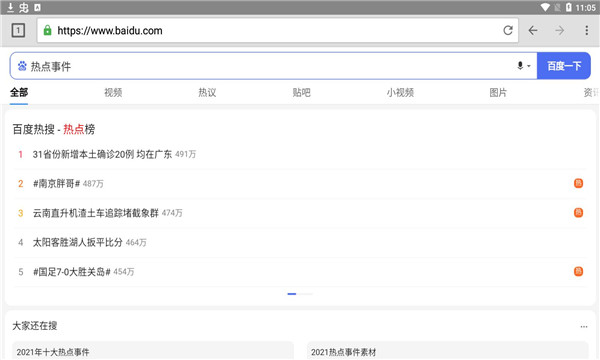Image resolution: width=600 pixels, height=360 pixels.
Task: Focus the 热点事件 search input field
Action: pyautogui.click(x=268, y=66)
